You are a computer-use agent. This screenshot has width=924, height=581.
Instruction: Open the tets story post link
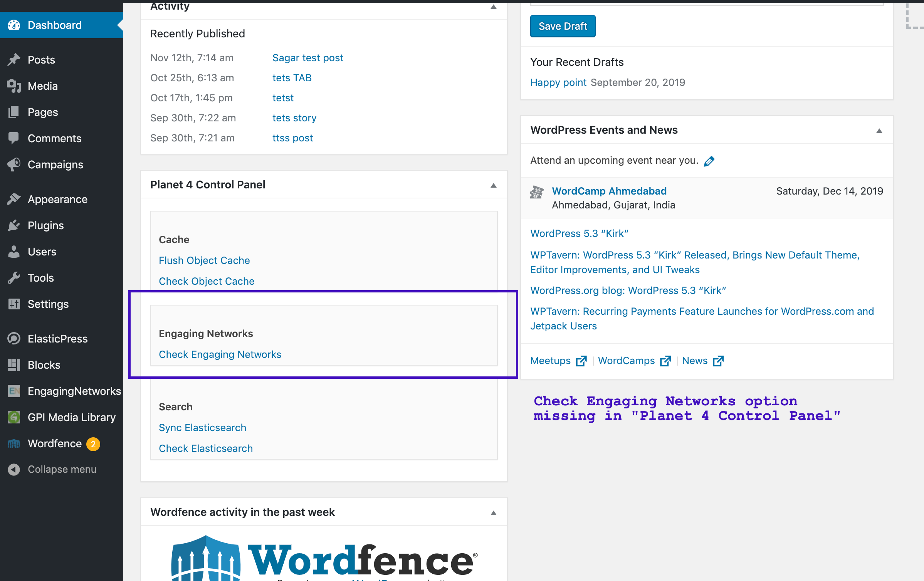click(x=294, y=118)
